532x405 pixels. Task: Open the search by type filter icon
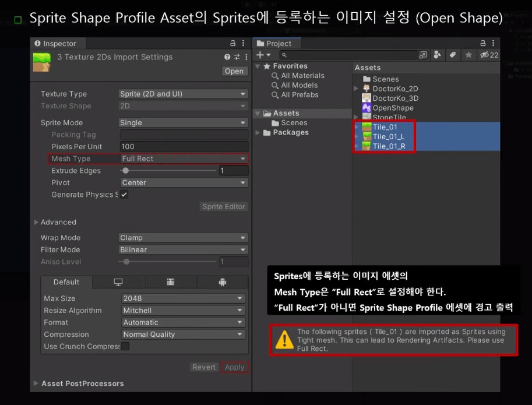pos(438,54)
